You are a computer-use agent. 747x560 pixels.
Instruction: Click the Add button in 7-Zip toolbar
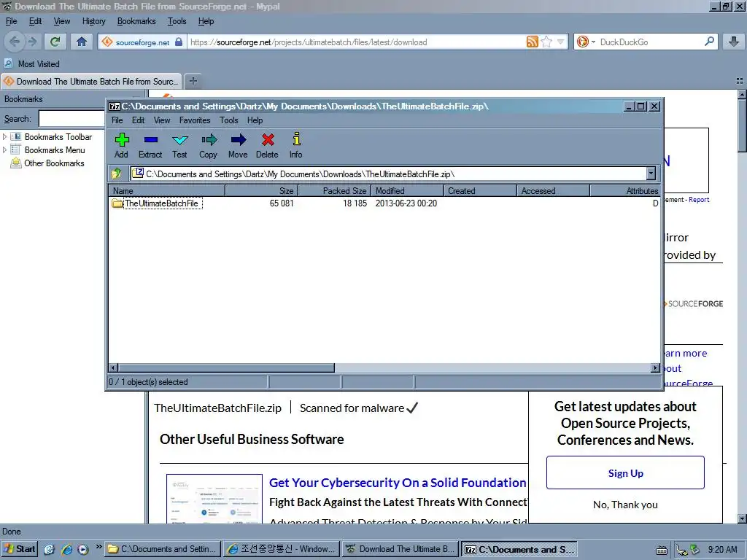pyautogui.click(x=122, y=145)
